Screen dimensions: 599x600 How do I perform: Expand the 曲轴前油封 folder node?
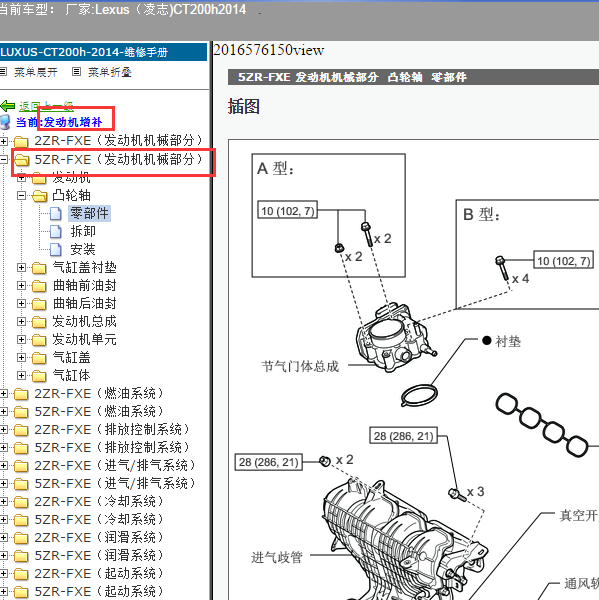[x=21, y=285]
